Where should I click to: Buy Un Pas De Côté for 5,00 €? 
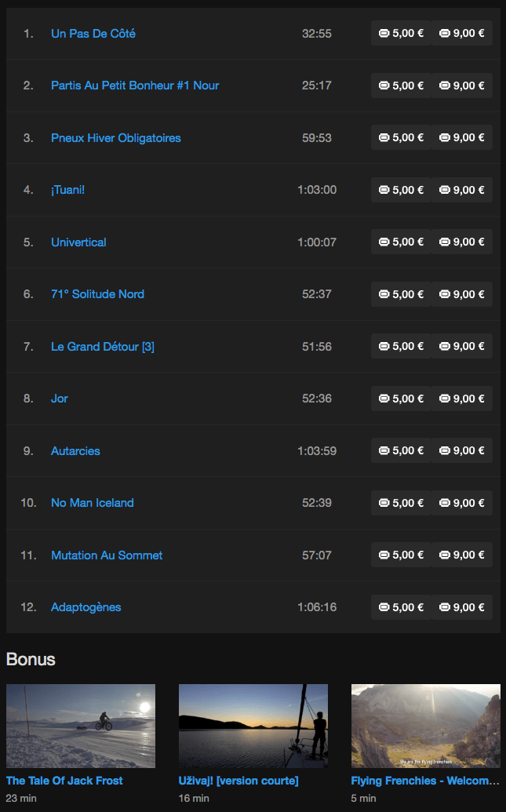coord(401,33)
